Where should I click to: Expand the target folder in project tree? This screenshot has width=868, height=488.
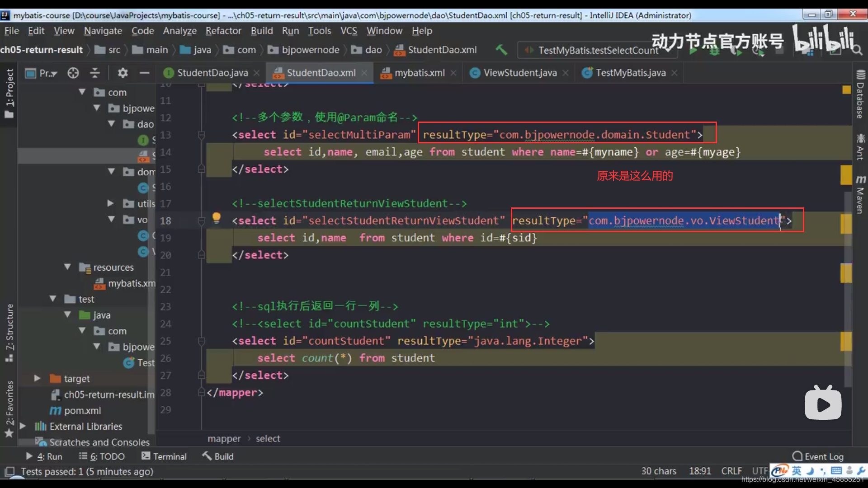[38, 378]
